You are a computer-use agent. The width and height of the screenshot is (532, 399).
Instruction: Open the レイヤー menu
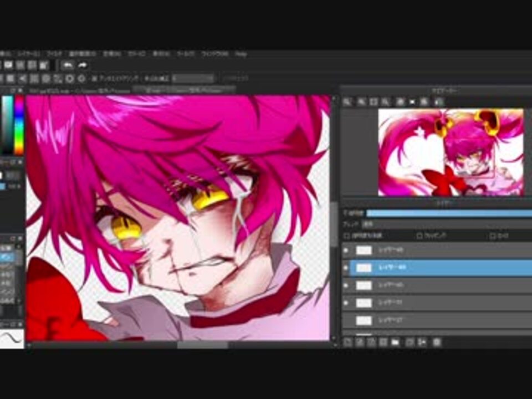pos(28,54)
